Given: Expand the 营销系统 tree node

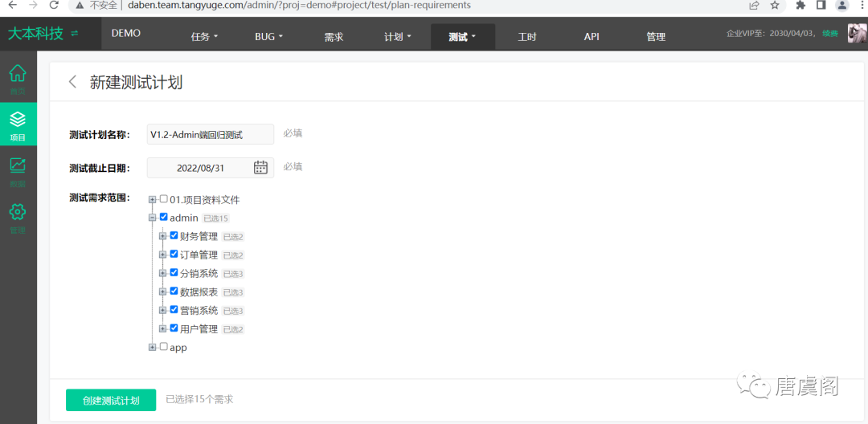Looking at the screenshot, I should point(162,311).
